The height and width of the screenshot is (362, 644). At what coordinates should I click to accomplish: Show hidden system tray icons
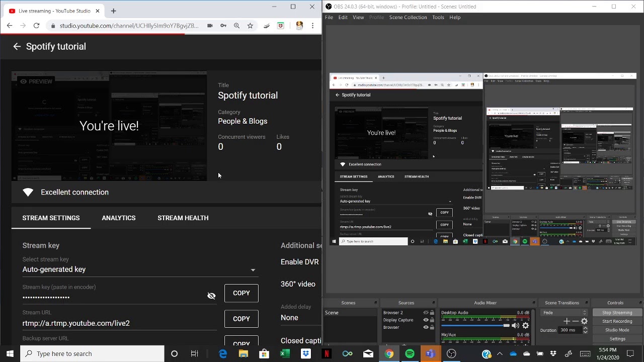coord(500,354)
